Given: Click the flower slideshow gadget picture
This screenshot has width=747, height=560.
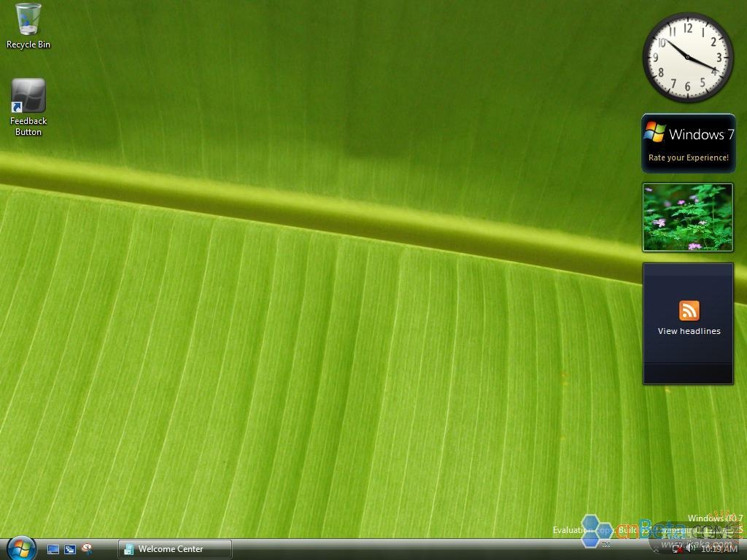Looking at the screenshot, I should [x=688, y=217].
